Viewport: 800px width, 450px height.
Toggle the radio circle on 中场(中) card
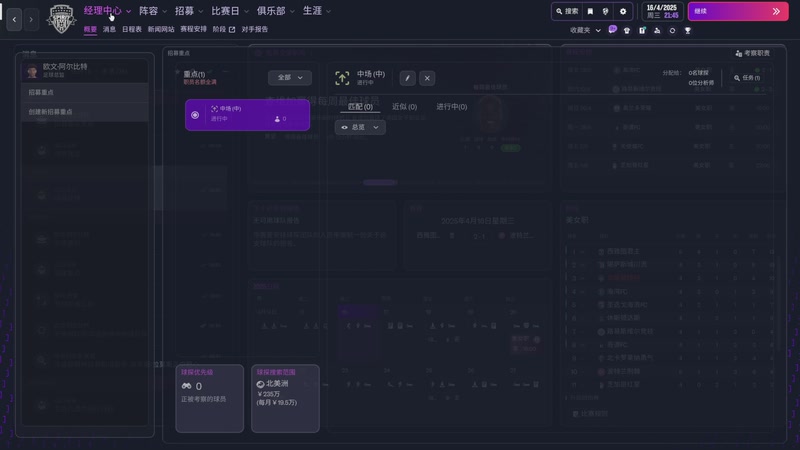195,115
